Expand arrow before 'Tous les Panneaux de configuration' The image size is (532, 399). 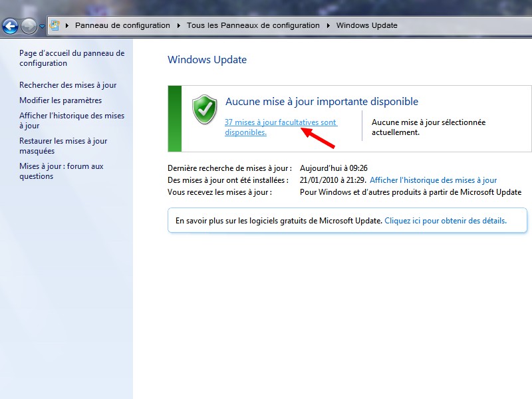(178, 26)
